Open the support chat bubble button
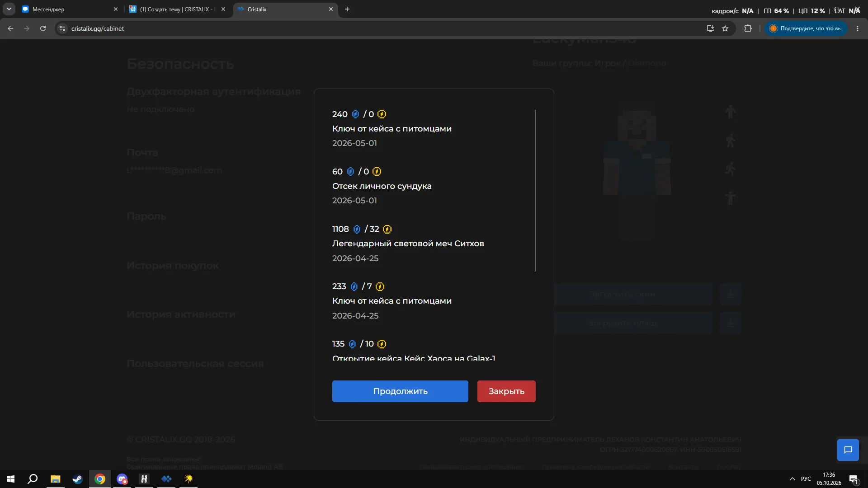 [x=848, y=450]
